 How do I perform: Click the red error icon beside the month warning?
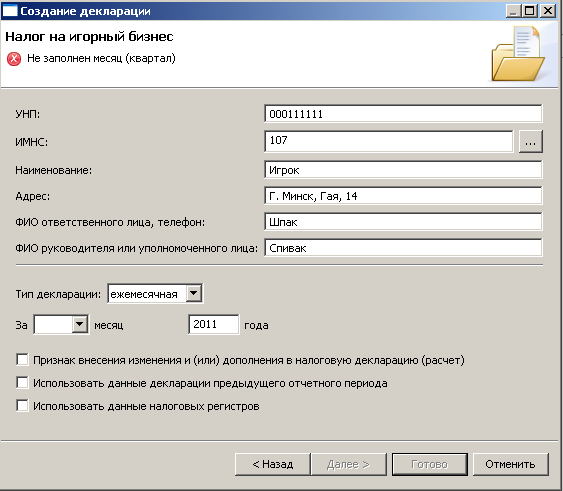tap(14, 59)
